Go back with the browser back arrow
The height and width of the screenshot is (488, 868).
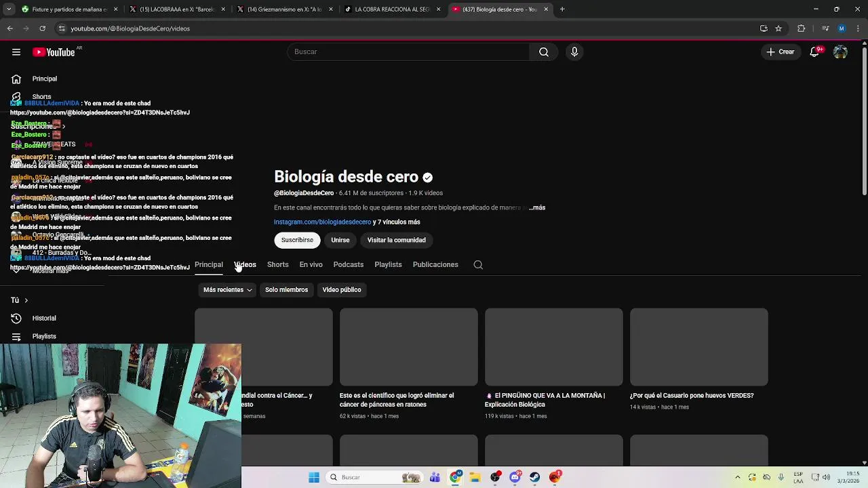(10, 28)
